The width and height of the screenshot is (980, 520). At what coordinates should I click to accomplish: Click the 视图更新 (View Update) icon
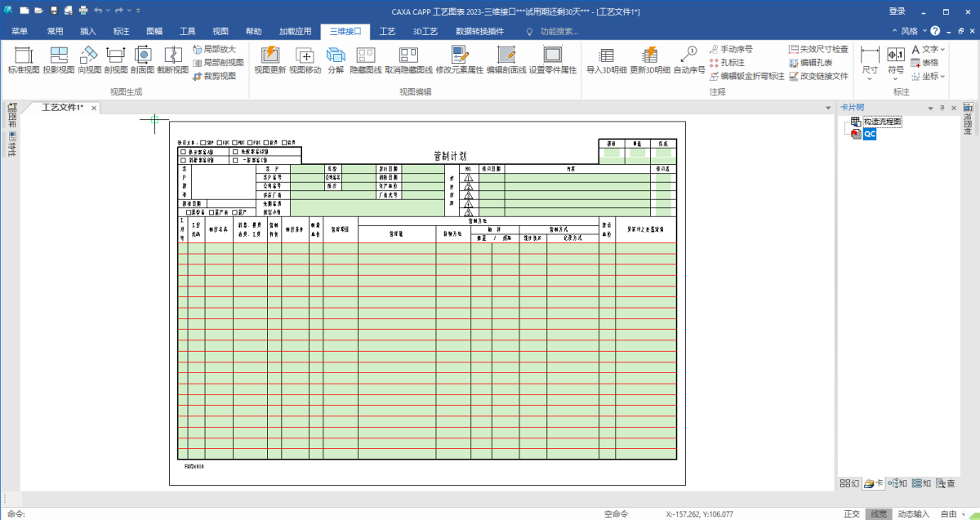(x=269, y=60)
